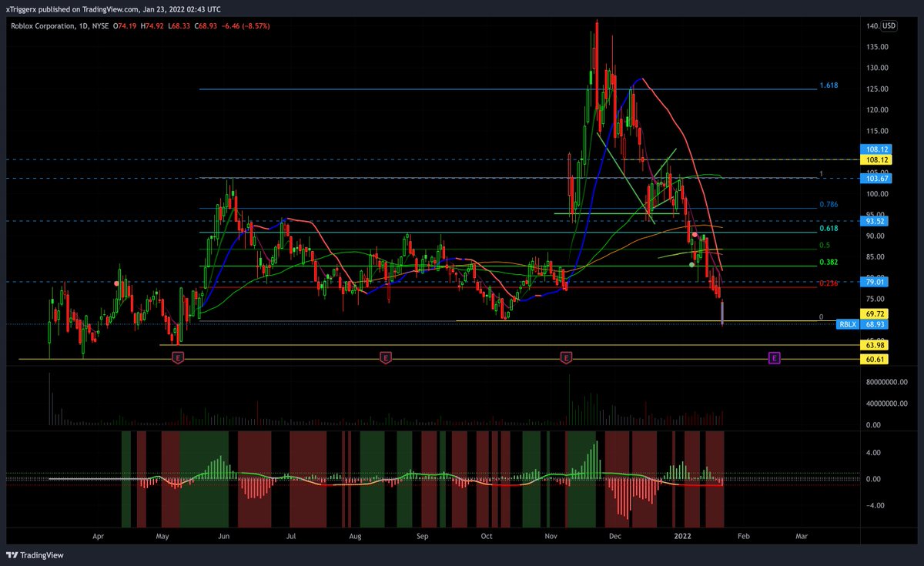
Task: Click the green 0.382 Fibonacci retracement label
Action: 830,262
